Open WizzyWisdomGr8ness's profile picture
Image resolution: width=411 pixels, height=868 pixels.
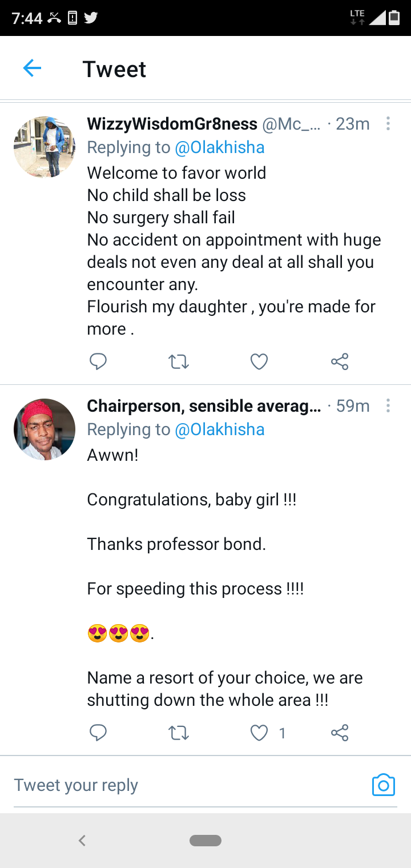45,147
